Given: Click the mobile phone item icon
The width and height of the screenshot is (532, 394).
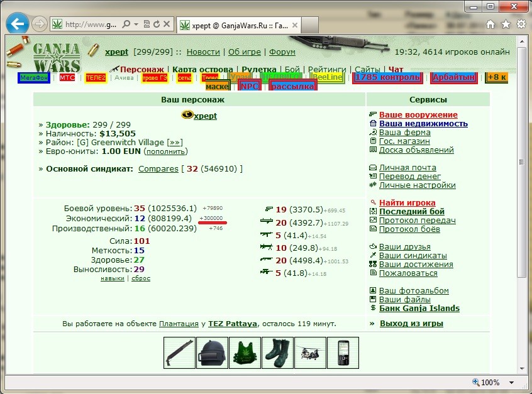Looking at the screenshot, I should point(343,353).
